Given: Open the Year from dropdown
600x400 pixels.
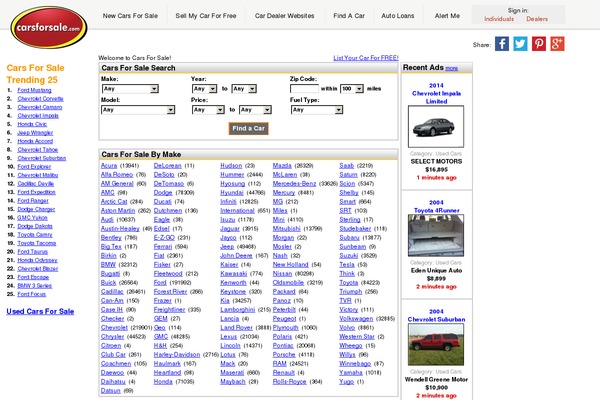Looking at the screenshot, I should (204, 89).
